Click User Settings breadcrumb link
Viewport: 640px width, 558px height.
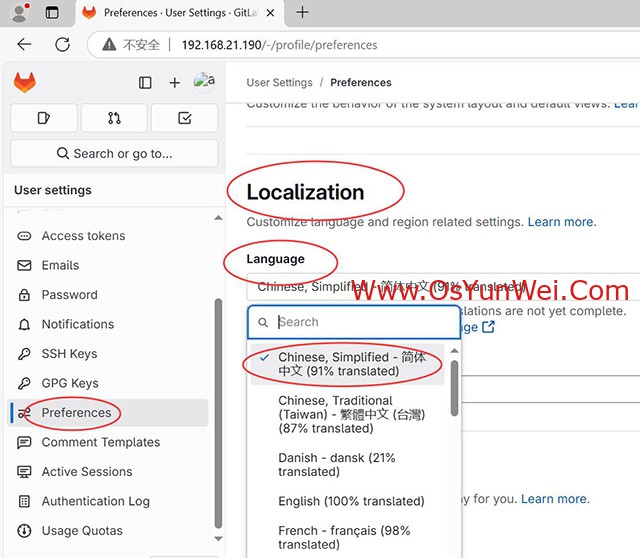point(280,82)
